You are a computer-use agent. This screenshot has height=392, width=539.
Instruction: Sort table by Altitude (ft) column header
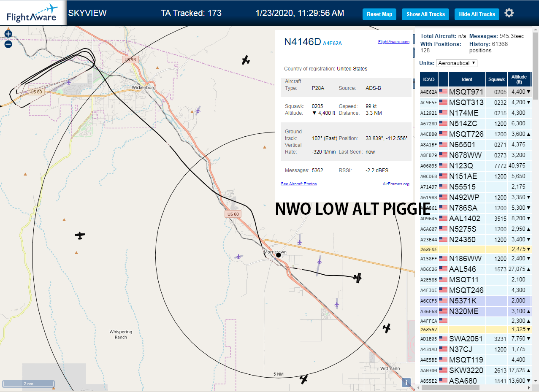pyautogui.click(x=519, y=79)
